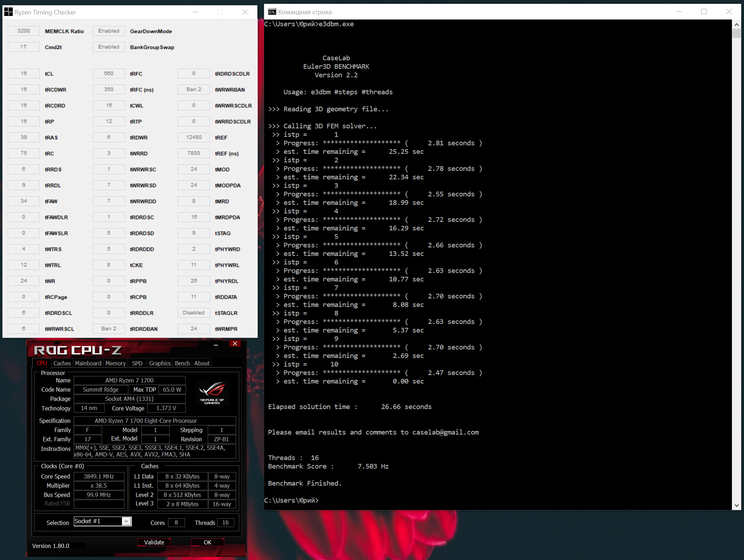Click the Republic of Gamers logo
Viewport: 744px width, 560px height.
(x=212, y=393)
